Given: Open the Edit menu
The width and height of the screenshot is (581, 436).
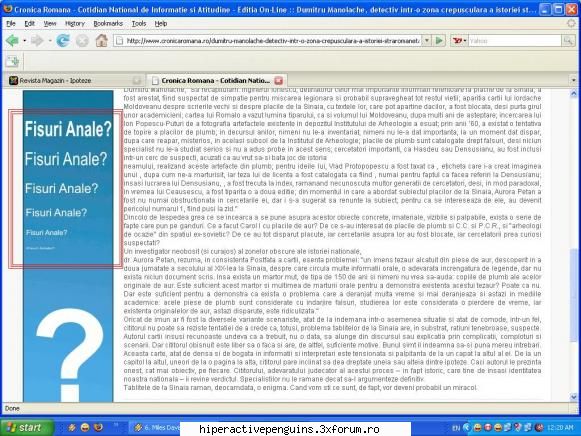Looking at the screenshot, I should click(x=29, y=24).
